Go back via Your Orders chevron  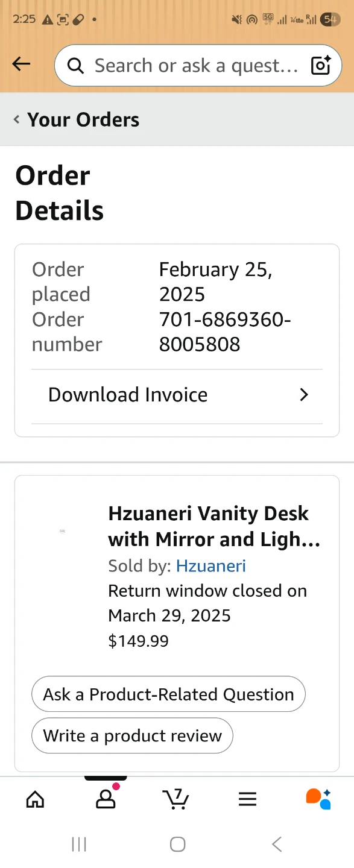[16, 119]
